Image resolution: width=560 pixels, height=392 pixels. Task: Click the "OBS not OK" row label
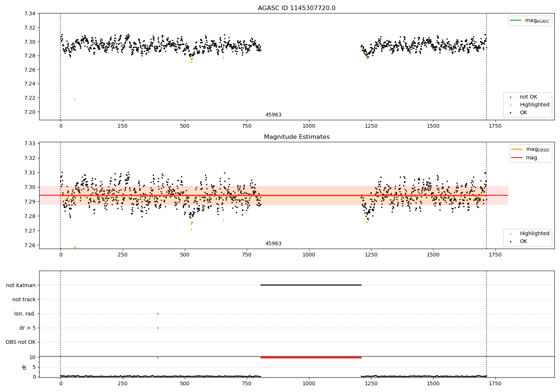(21, 342)
